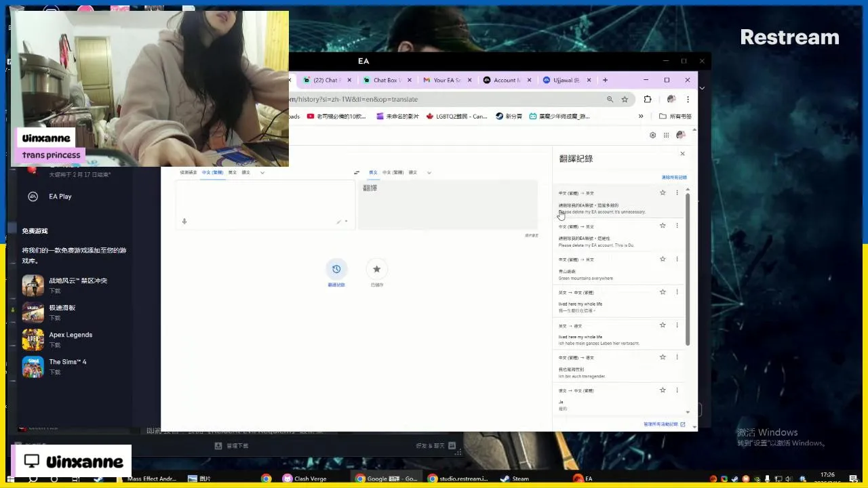Open a new browser tab
The image size is (868, 488).
point(605,80)
